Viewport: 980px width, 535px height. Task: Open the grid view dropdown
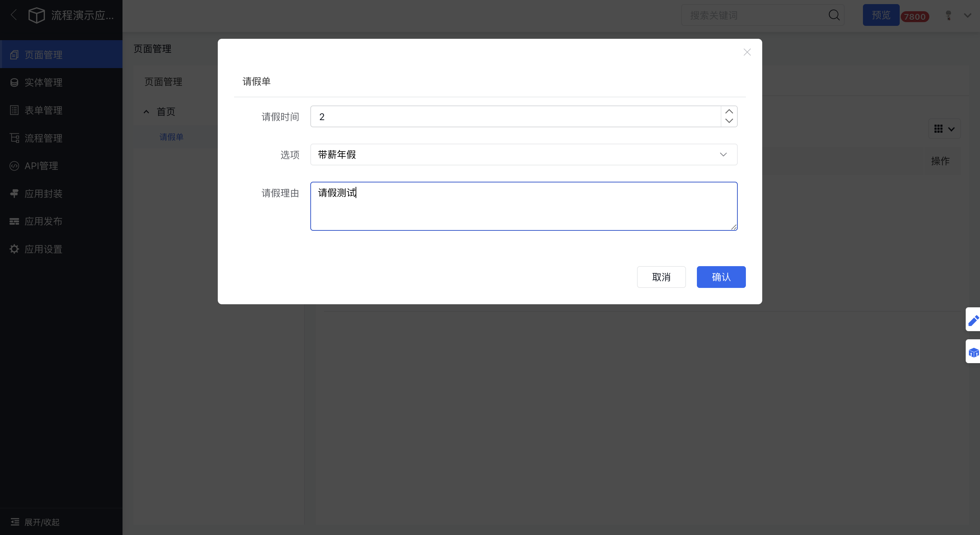pyautogui.click(x=944, y=129)
